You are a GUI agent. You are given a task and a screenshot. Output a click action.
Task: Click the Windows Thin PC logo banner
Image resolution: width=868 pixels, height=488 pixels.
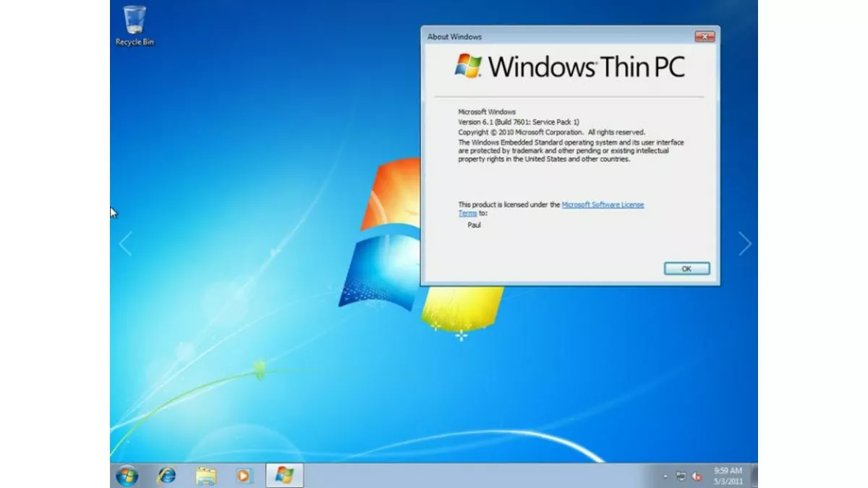point(570,67)
